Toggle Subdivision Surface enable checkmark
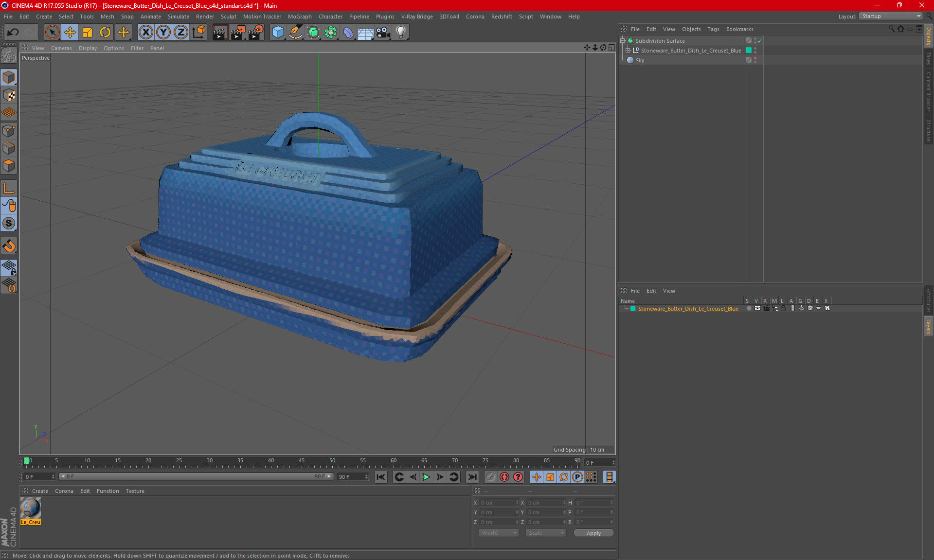The image size is (934, 560). point(759,41)
